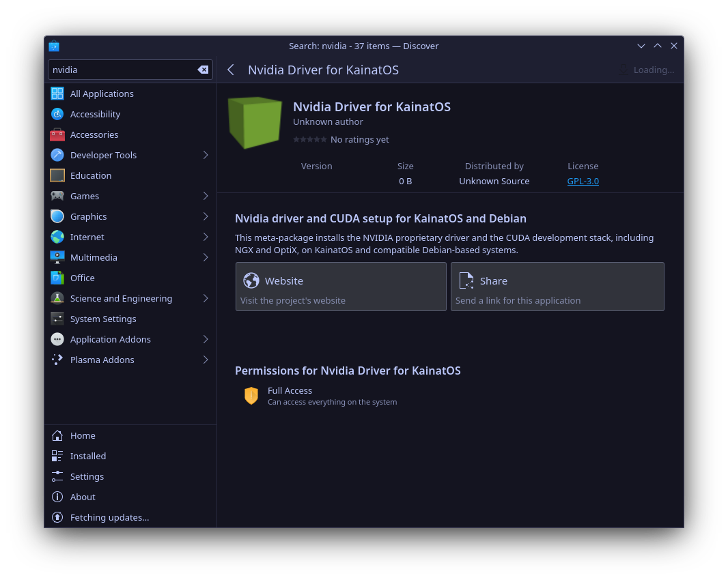Click into the nvidia search field
The height and width of the screenshot is (580, 728).
tap(123, 70)
